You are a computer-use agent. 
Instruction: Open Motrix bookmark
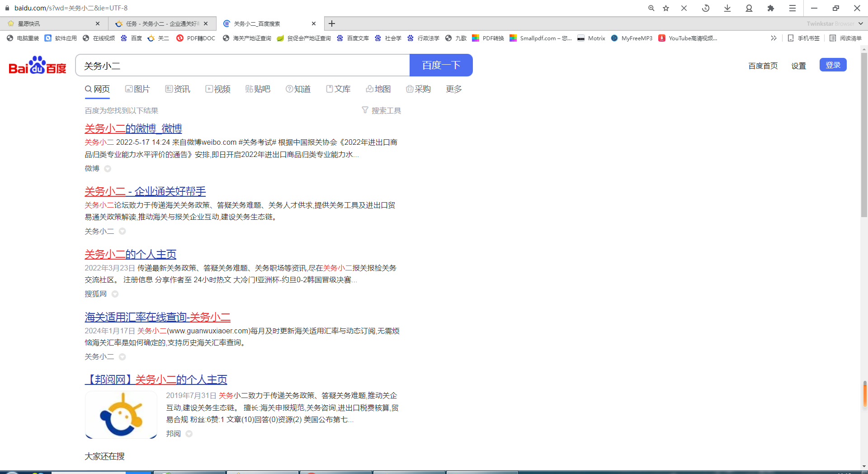[592, 38]
